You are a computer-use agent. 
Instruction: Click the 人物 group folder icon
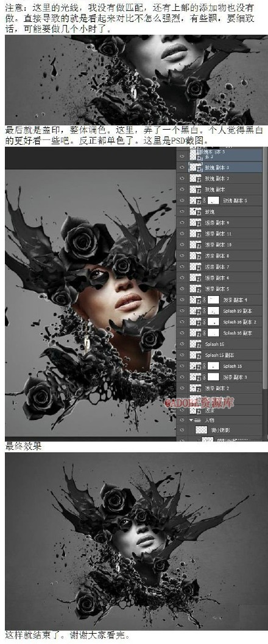196,421
